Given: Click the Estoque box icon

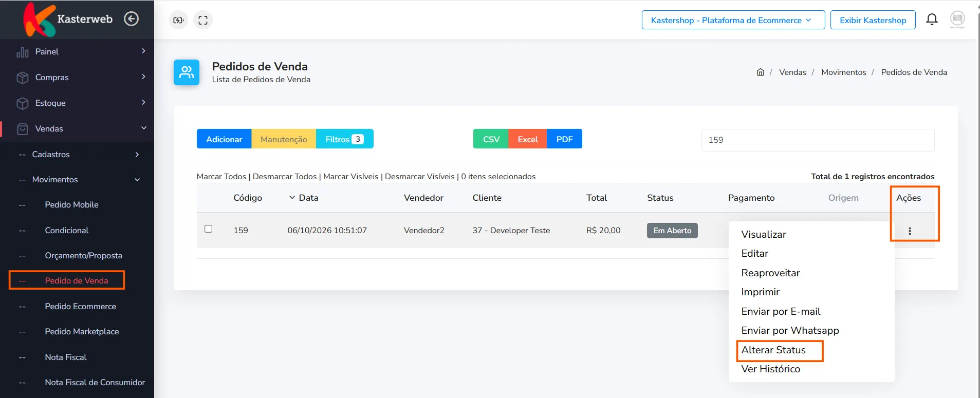Looking at the screenshot, I should (23, 103).
